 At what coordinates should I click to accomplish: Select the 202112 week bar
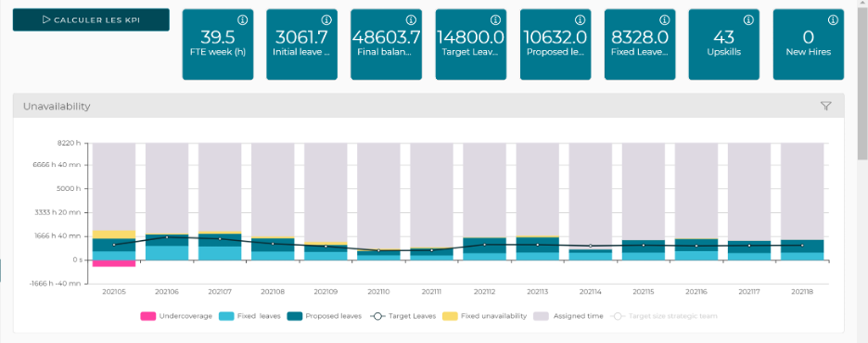click(x=484, y=201)
